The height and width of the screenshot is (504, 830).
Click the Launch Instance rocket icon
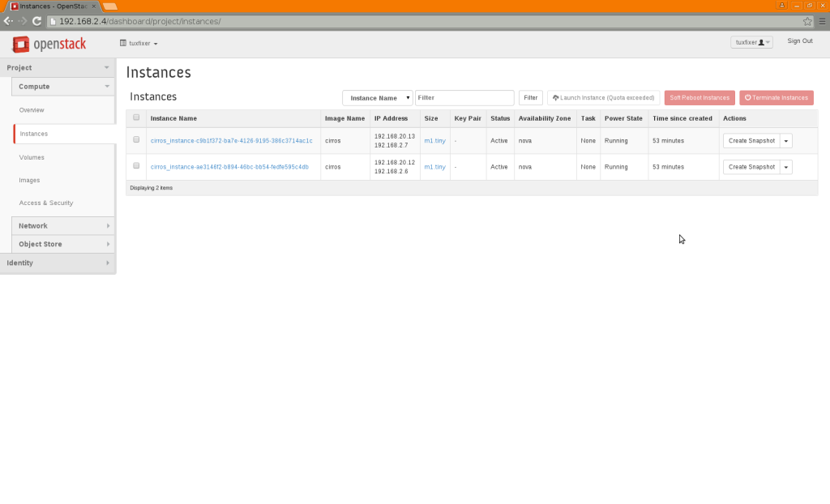(x=555, y=96)
